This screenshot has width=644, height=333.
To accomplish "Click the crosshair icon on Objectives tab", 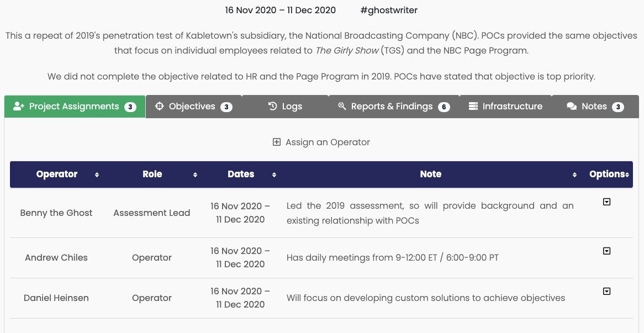I will (x=160, y=107).
